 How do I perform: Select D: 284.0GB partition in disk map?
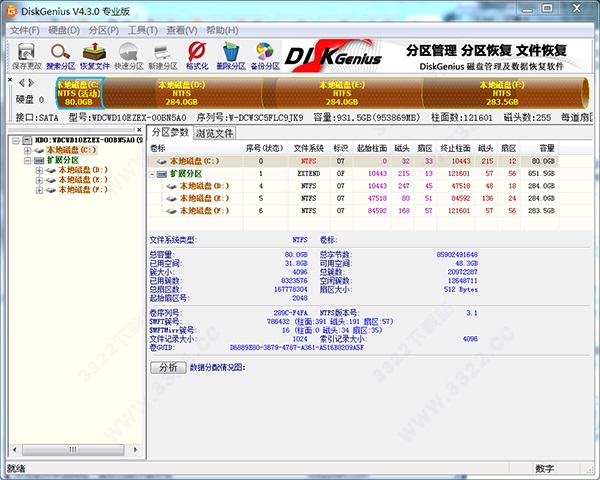(x=182, y=93)
